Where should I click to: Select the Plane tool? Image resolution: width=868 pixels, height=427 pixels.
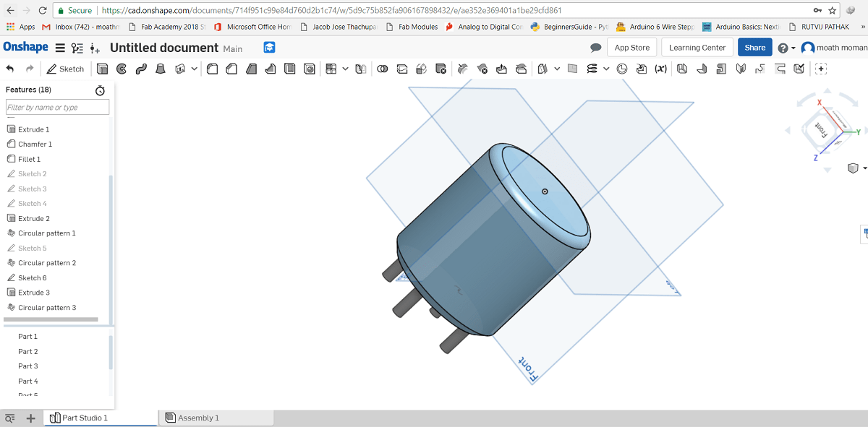572,69
